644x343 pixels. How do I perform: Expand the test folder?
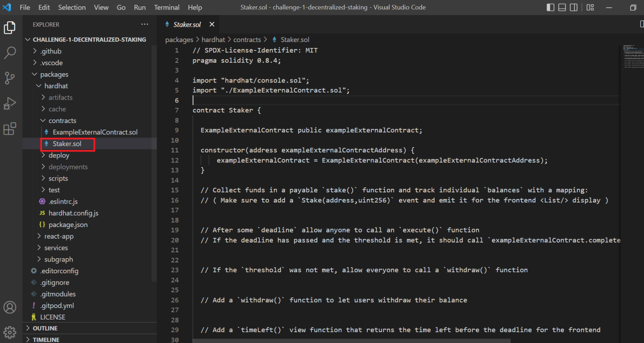click(43, 190)
